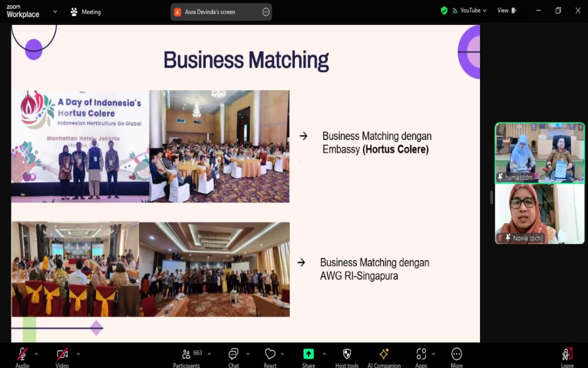Expand video options arrow next to Video
This screenshot has width=588, height=368.
78,354
